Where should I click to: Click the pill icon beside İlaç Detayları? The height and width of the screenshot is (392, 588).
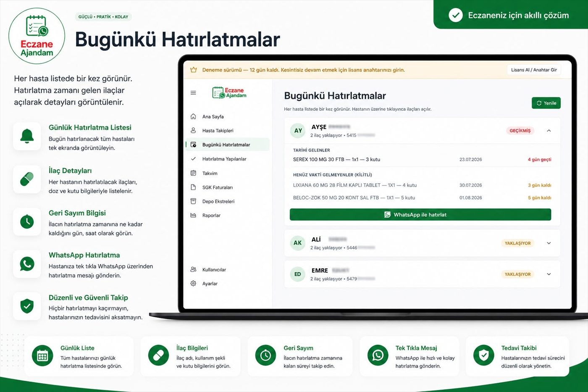click(x=27, y=179)
